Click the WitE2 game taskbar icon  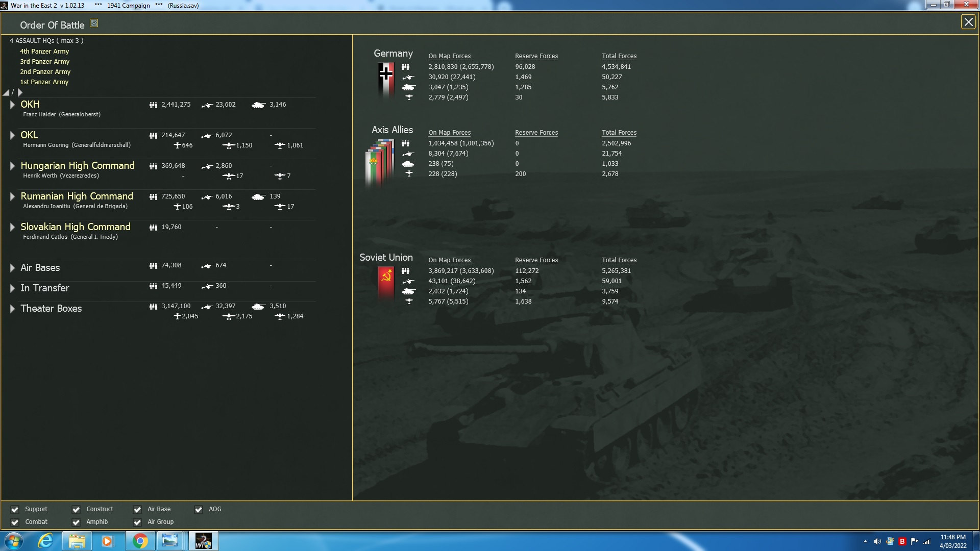[203, 541]
